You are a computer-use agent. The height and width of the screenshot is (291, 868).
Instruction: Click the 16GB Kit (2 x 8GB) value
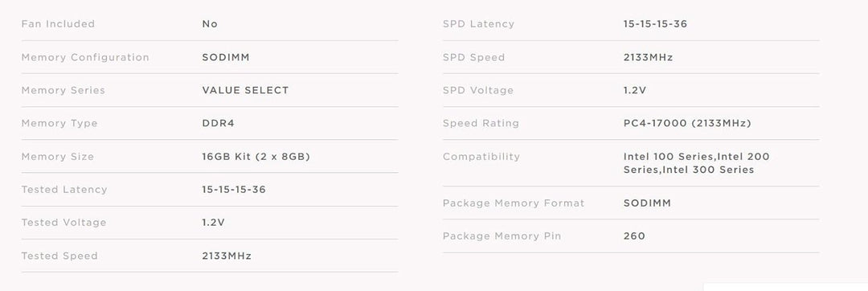256,157
